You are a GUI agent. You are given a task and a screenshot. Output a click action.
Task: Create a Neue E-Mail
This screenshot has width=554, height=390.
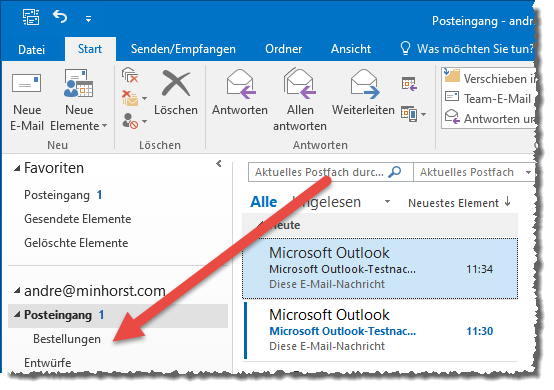27,101
